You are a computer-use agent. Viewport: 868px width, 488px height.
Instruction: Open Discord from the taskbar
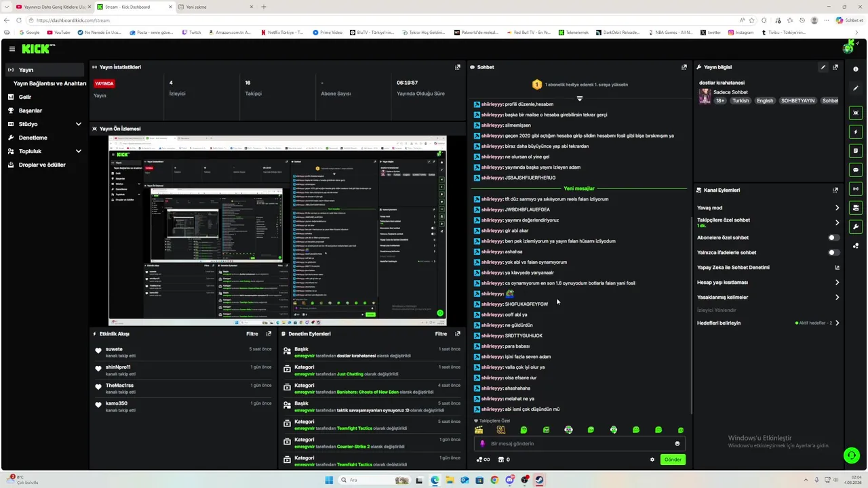(x=509, y=480)
